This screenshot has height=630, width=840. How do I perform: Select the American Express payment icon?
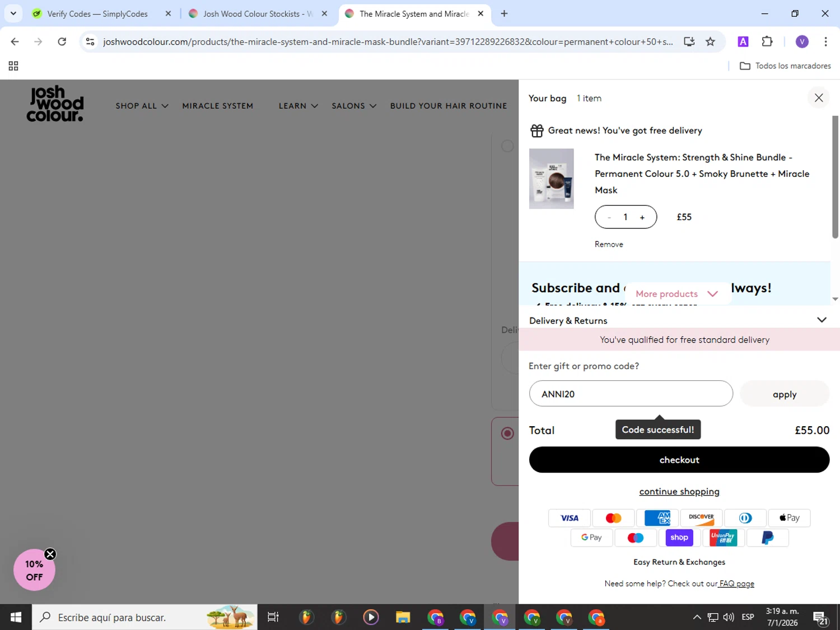click(657, 518)
